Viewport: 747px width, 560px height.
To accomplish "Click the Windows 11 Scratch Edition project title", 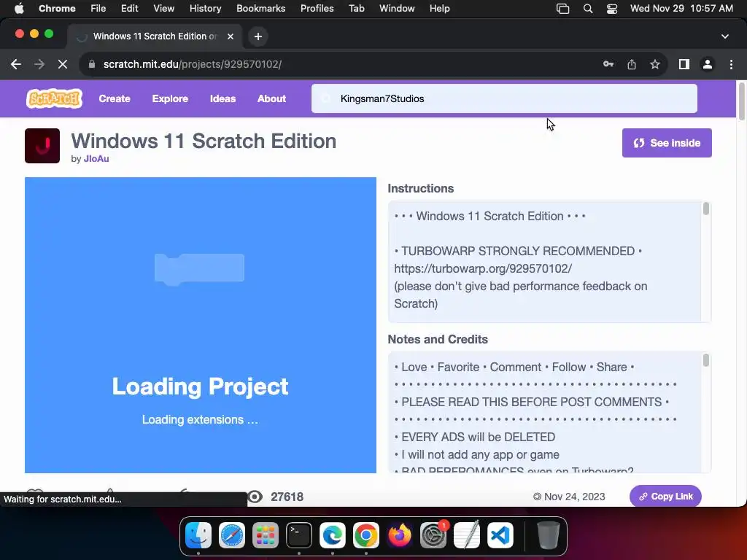I will tap(204, 141).
